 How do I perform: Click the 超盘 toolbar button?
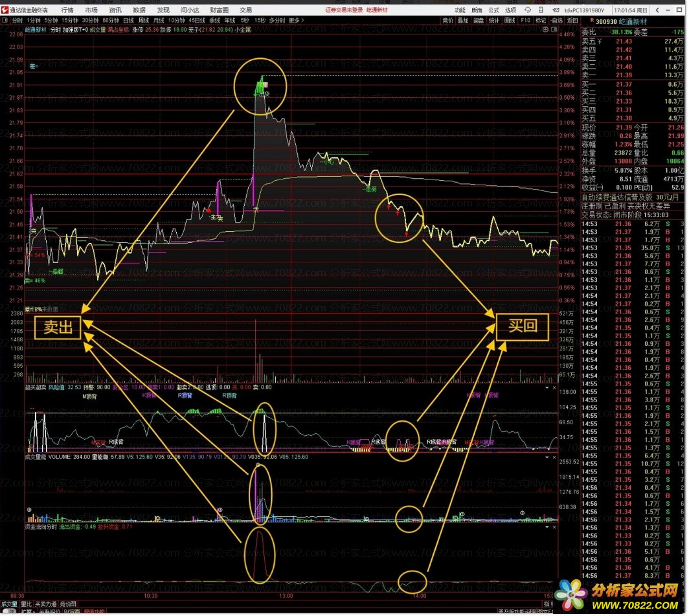pyautogui.click(x=478, y=20)
